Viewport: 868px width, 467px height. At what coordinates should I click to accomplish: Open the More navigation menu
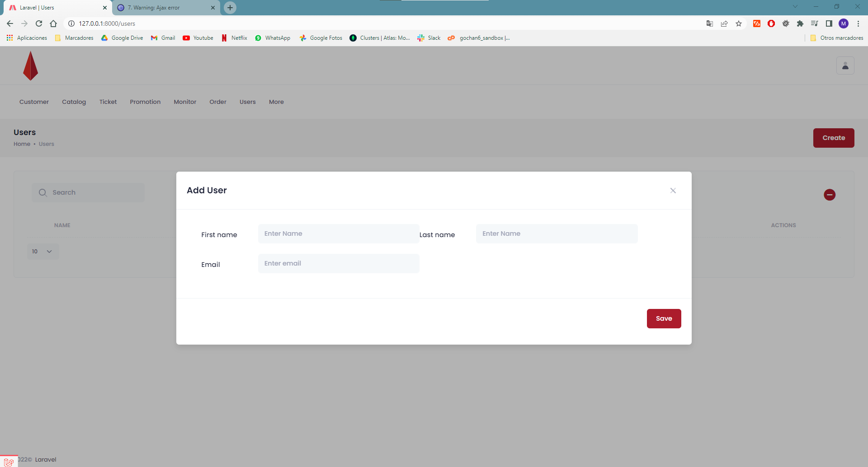click(x=276, y=102)
